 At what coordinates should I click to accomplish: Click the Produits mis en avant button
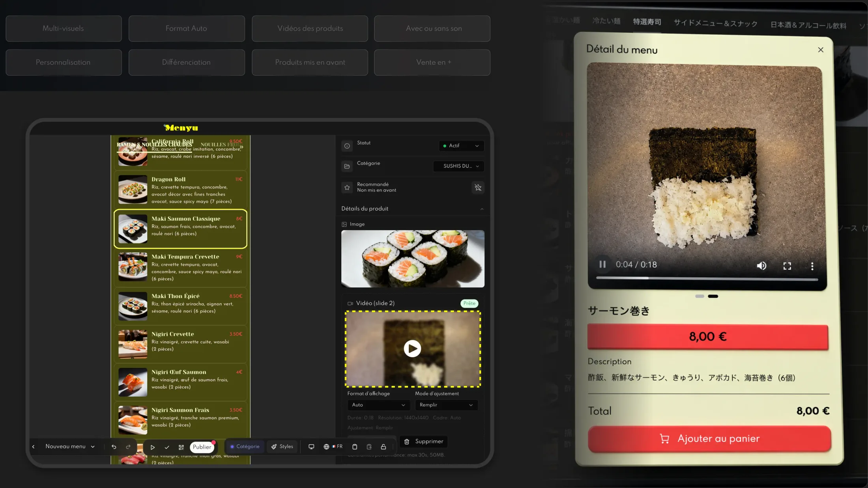pyautogui.click(x=310, y=62)
